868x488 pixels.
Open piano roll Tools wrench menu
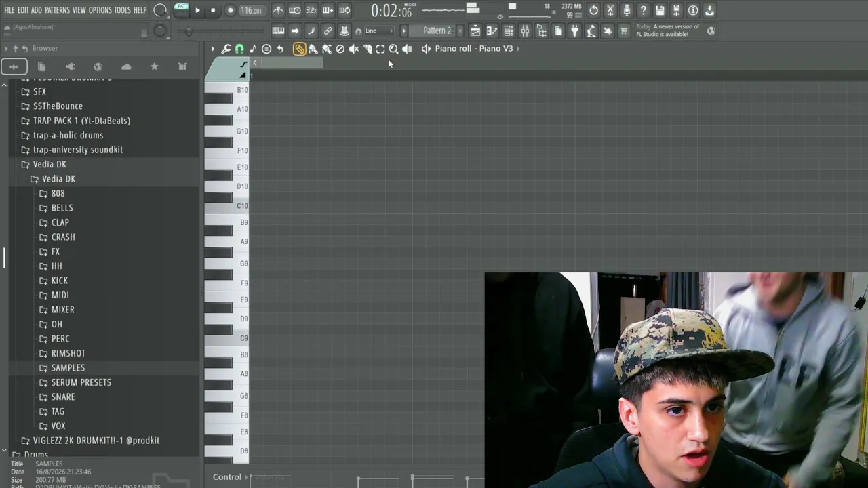pyautogui.click(x=226, y=49)
